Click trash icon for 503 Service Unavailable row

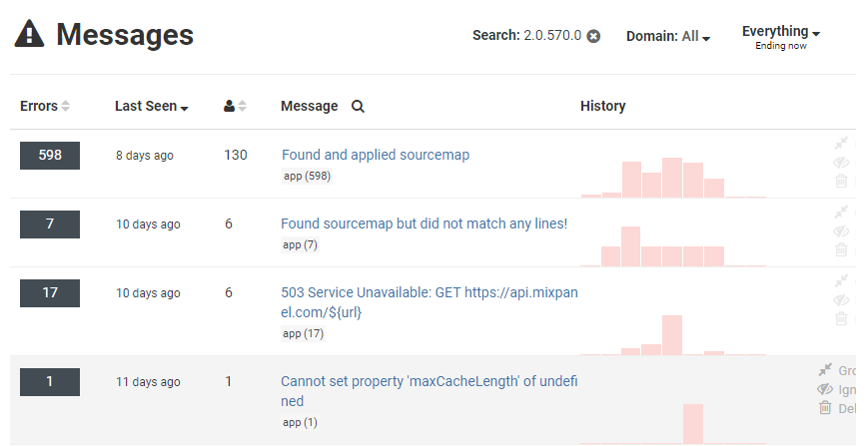pos(841,318)
